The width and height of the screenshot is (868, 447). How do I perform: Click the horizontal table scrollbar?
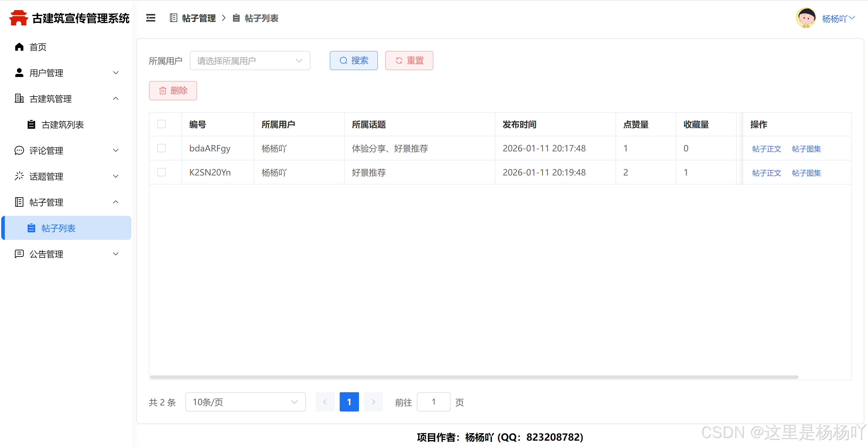coord(474,377)
